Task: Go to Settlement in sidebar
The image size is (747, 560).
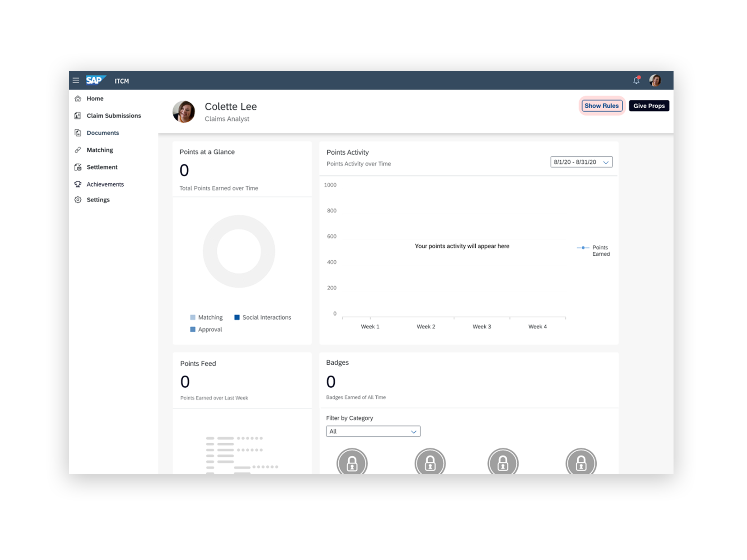Action: click(x=102, y=167)
